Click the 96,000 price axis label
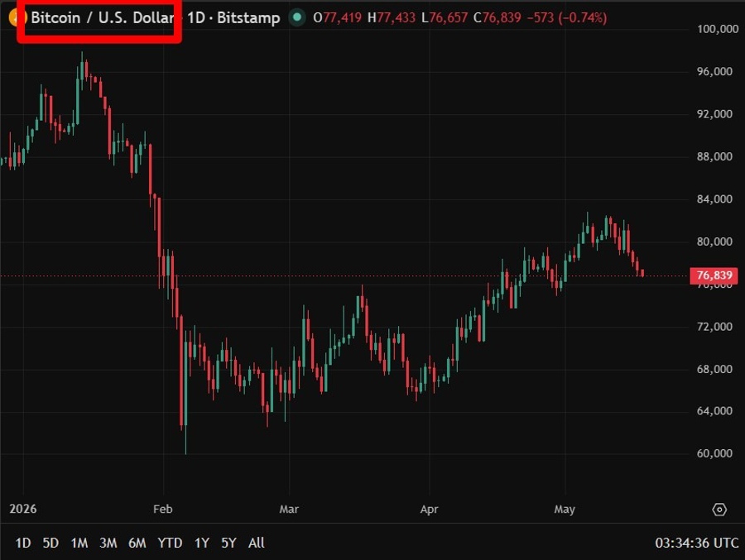 point(714,72)
